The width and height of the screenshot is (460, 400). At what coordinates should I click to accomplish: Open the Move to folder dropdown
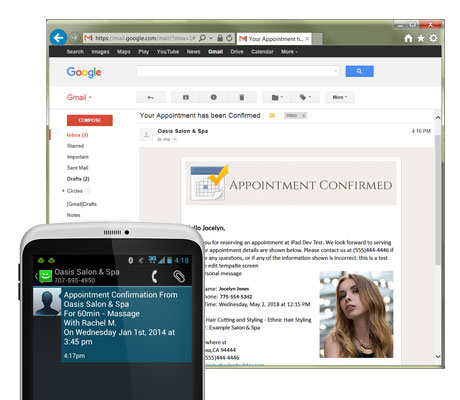pyautogui.click(x=277, y=97)
